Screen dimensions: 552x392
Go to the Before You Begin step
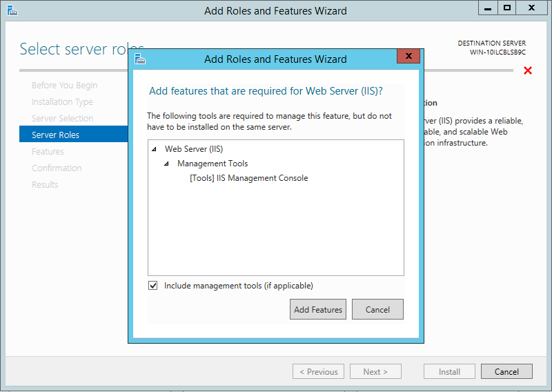pos(64,85)
